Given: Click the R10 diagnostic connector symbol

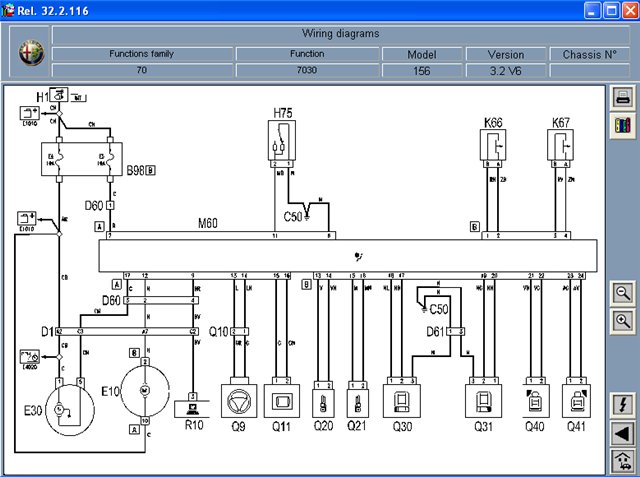Looking at the screenshot, I should [192, 409].
